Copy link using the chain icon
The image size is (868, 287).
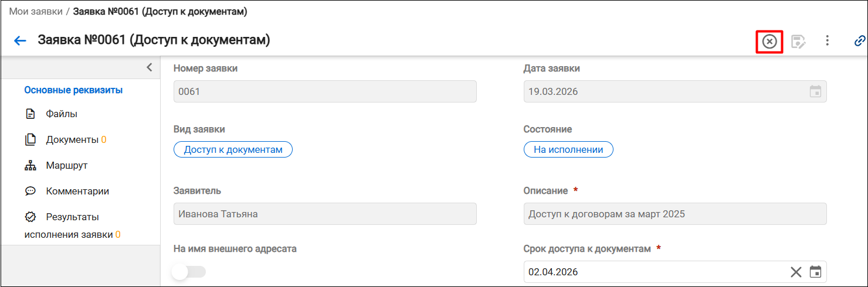coord(860,40)
